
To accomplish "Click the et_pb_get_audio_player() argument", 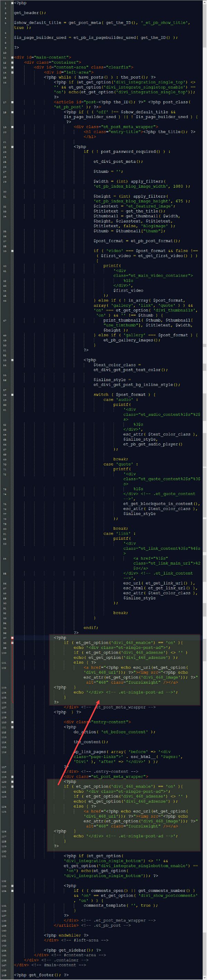I will pyautogui.click(x=153, y=444).
